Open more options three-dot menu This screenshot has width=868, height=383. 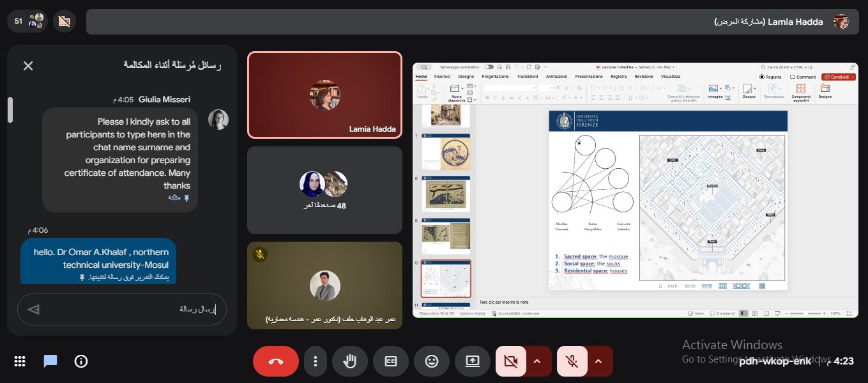pyautogui.click(x=315, y=361)
